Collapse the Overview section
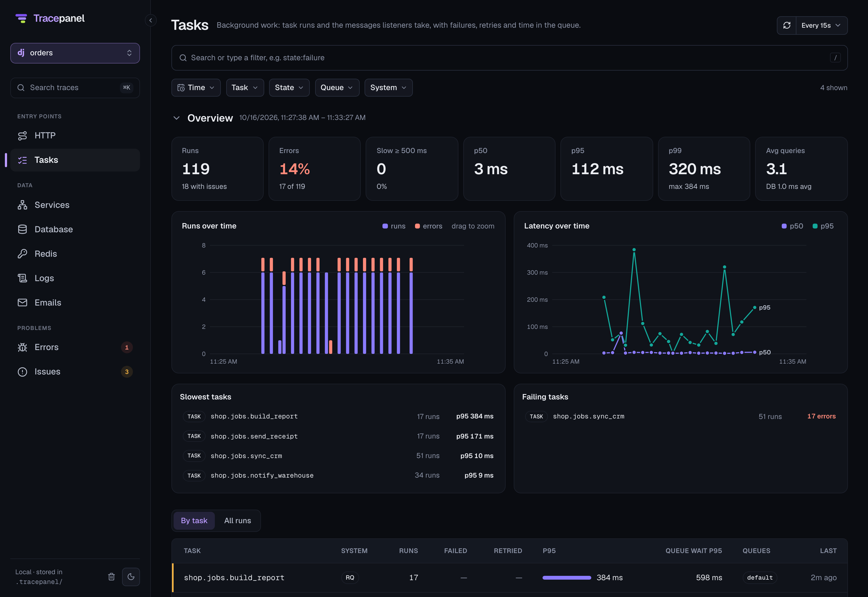868x597 pixels. (176, 118)
